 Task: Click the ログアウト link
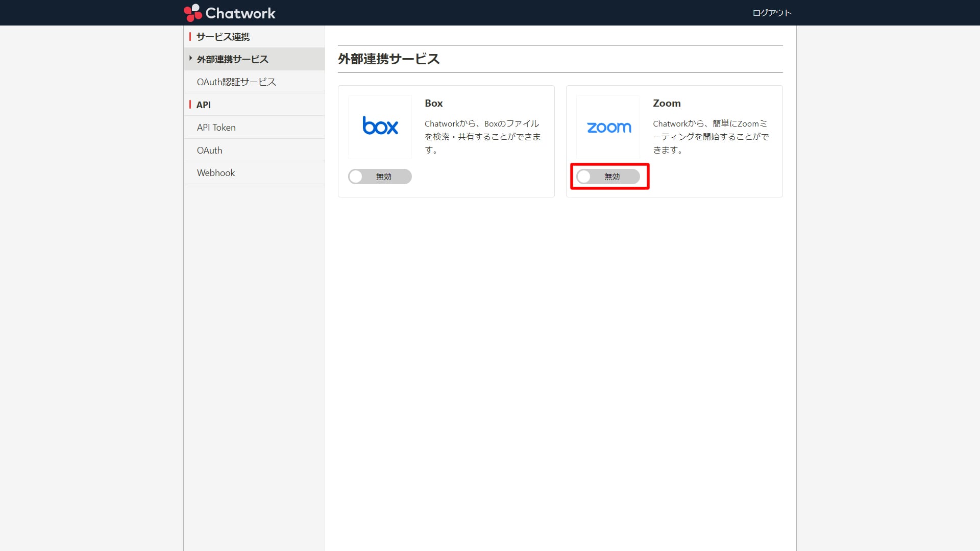(771, 13)
